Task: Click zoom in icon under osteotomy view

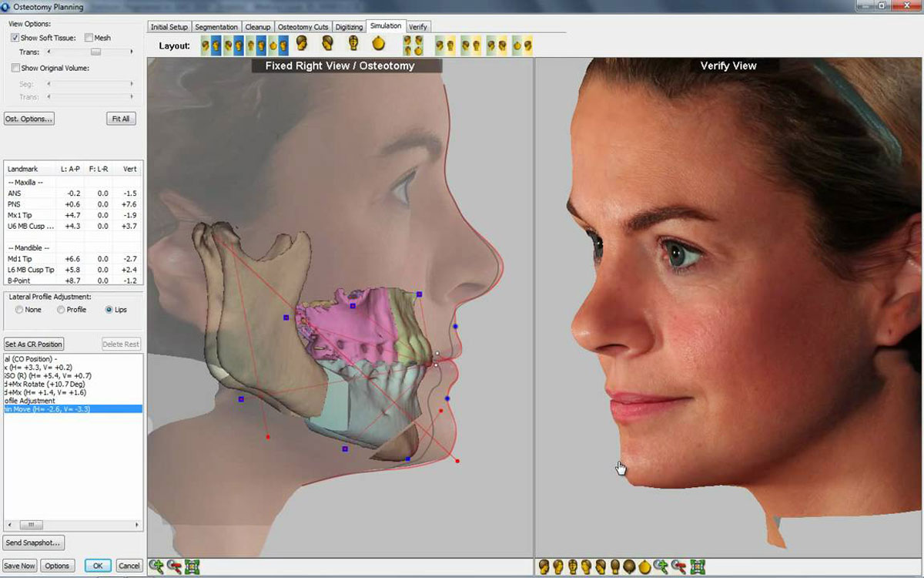Action: tap(157, 566)
